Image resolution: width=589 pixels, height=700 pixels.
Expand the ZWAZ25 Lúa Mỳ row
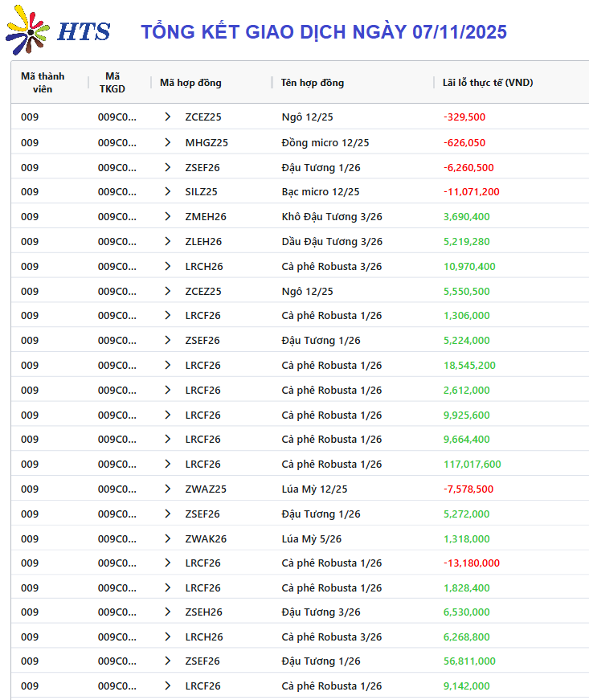[x=168, y=489]
